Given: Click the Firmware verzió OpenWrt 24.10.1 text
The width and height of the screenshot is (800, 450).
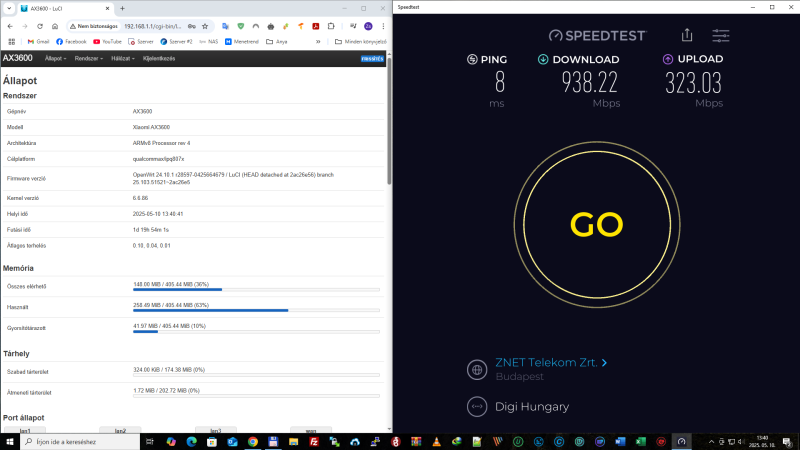Looking at the screenshot, I should coord(233,178).
